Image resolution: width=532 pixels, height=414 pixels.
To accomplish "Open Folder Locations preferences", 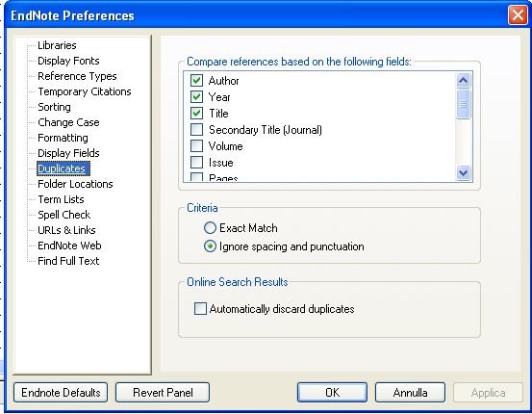I will (75, 184).
